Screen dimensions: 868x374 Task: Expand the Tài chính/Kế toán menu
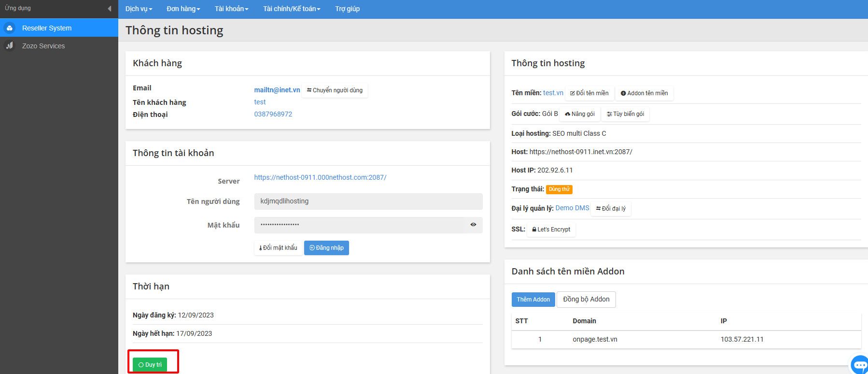point(292,9)
